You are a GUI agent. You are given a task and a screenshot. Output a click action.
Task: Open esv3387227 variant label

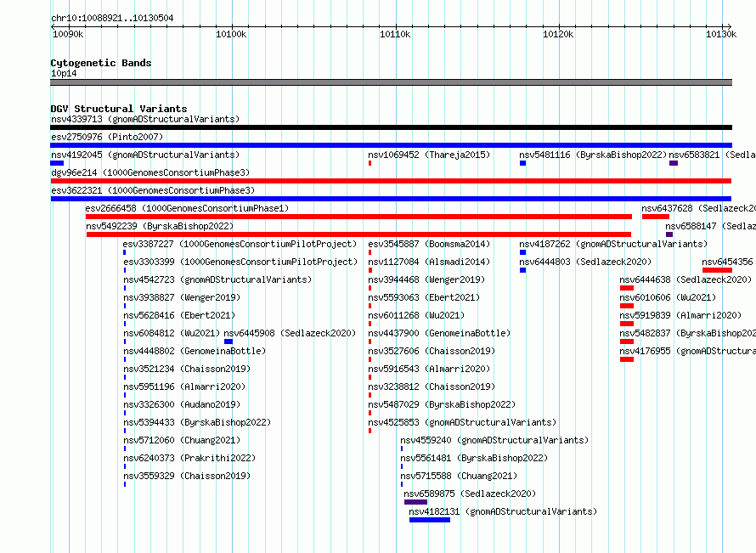(x=240, y=244)
